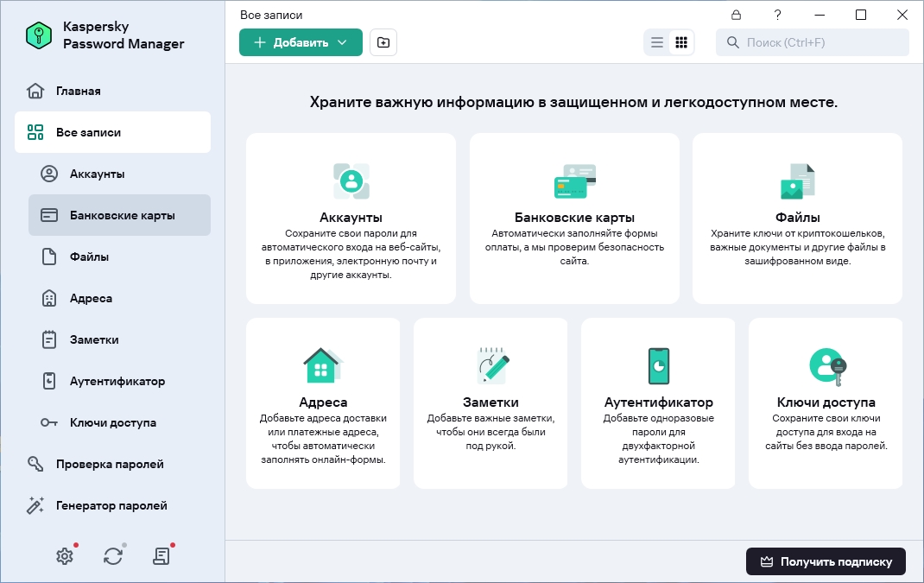The width and height of the screenshot is (924, 583).
Task: Click the Главная home icon
Action: 35,91
